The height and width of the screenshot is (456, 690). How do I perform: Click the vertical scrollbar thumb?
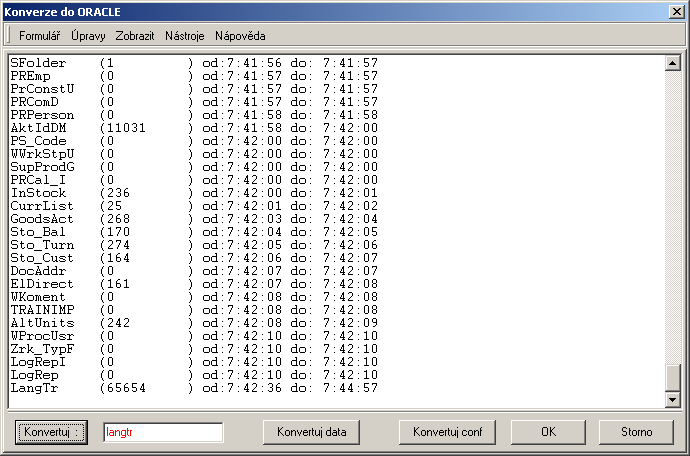click(x=672, y=378)
